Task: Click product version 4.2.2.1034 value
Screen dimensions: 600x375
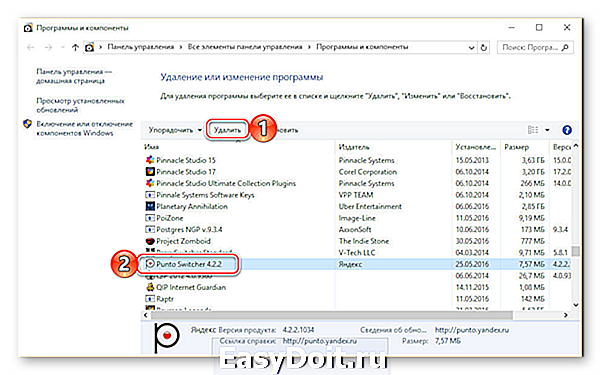Action: (x=298, y=330)
